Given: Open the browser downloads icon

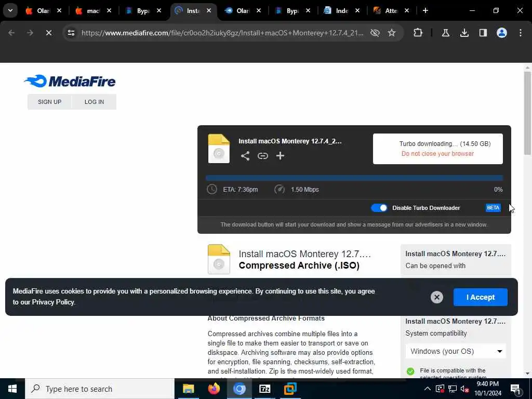Looking at the screenshot, I should coord(464,33).
